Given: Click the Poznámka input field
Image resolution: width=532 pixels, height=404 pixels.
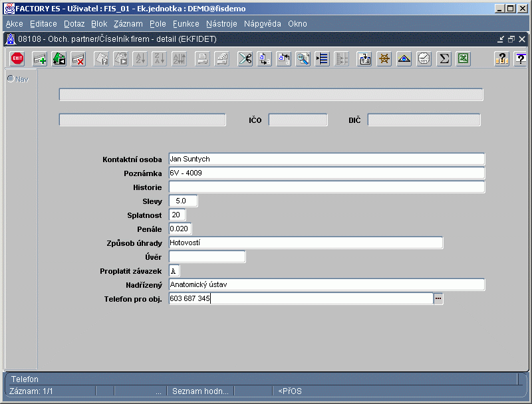Looking at the screenshot, I should coord(327,173).
